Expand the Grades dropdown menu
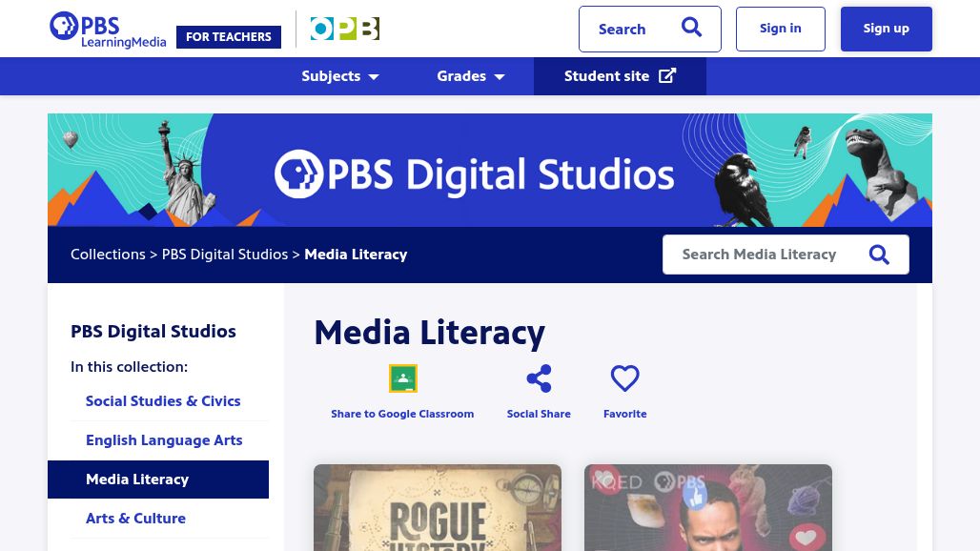Image resolution: width=980 pixels, height=551 pixels. (x=471, y=76)
